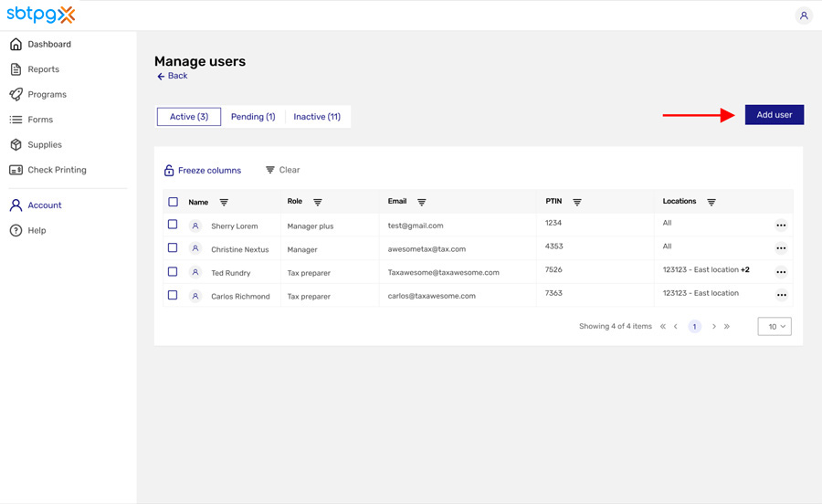Image resolution: width=822 pixels, height=504 pixels.
Task: Click the back arrow icon under Manage users
Action: tap(161, 77)
